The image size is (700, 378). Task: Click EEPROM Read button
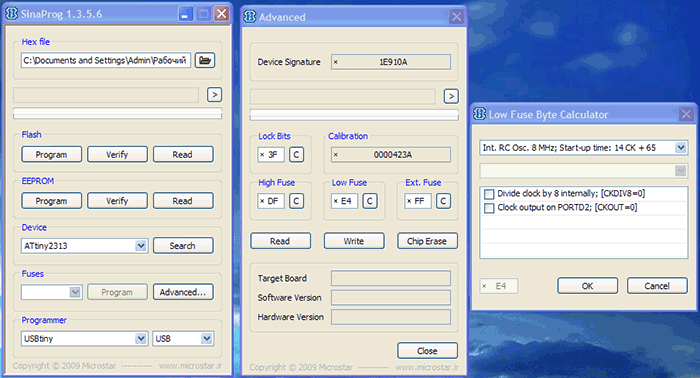[183, 201]
